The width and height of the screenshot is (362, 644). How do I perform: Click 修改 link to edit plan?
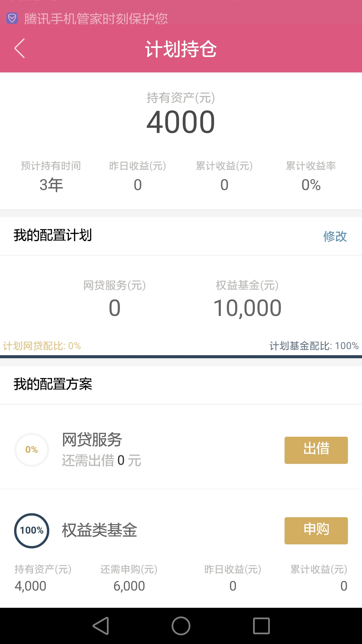(x=335, y=236)
